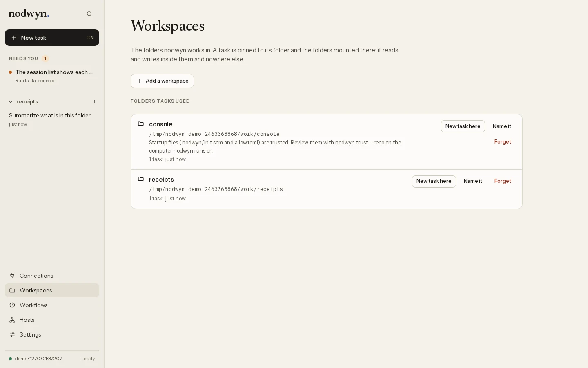Viewport: 588px width, 368px height.
Task: Click receipts path /tmp/.../work/receipts
Action: tap(216, 189)
